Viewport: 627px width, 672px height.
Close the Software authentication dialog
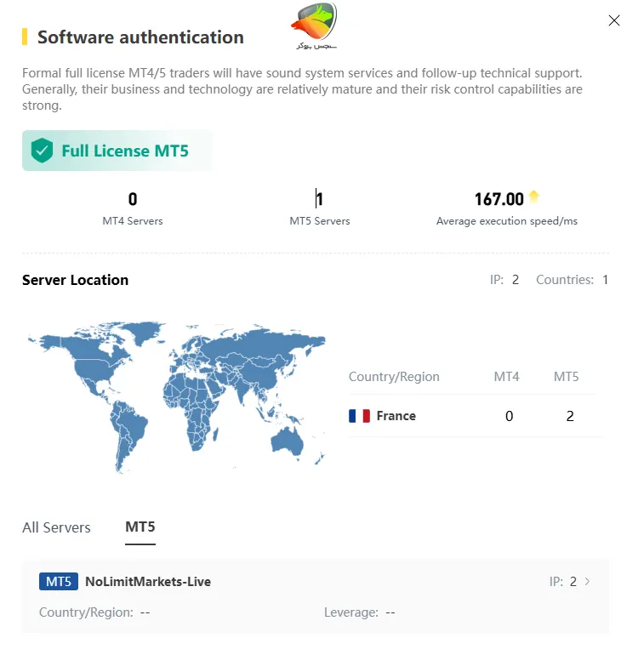coord(613,21)
